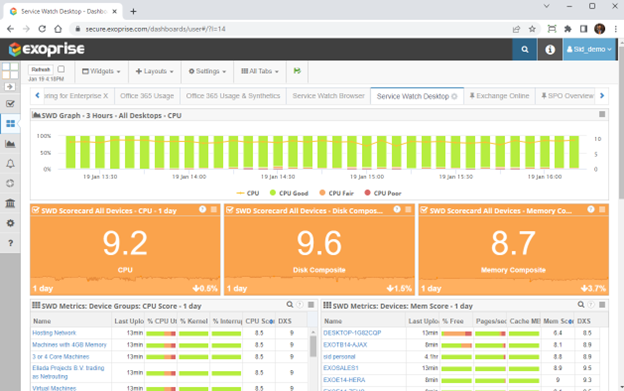Click the crosshair target icon in the sidebar

(10, 183)
